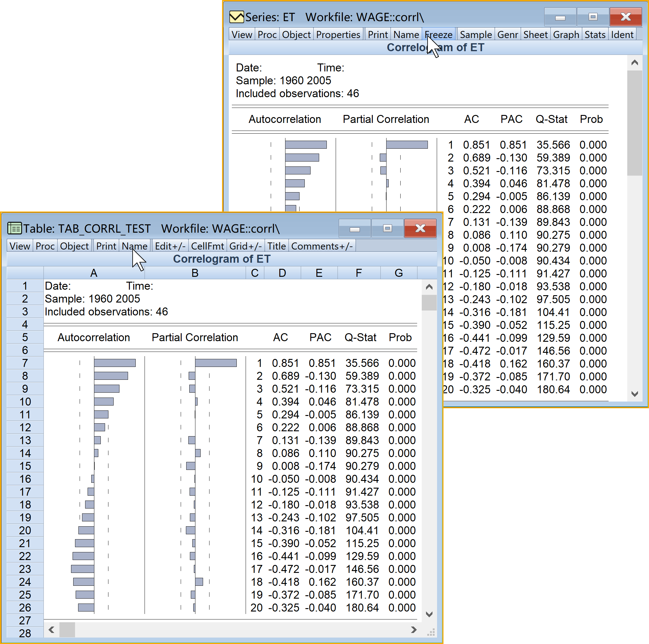Screen dimensions: 649x644
Task: Toggle Edit+/- mode in table window
Action: pyautogui.click(x=170, y=246)
